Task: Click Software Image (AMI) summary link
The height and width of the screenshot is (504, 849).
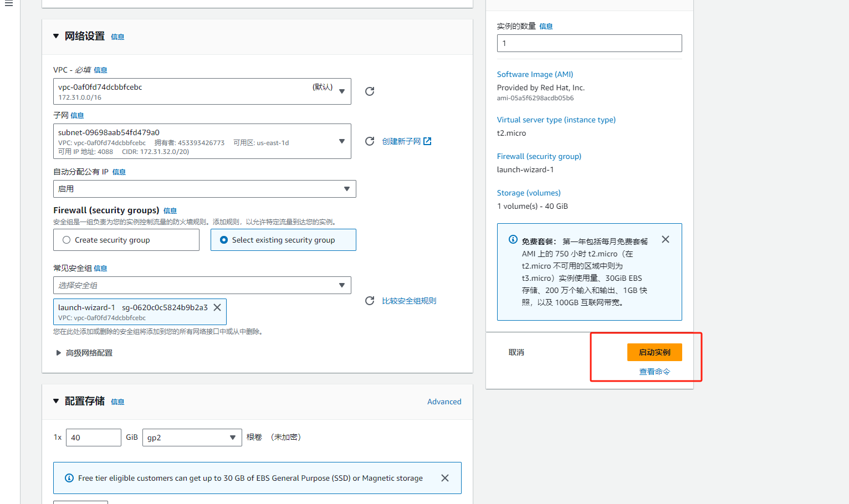Action: click(535, 74)
